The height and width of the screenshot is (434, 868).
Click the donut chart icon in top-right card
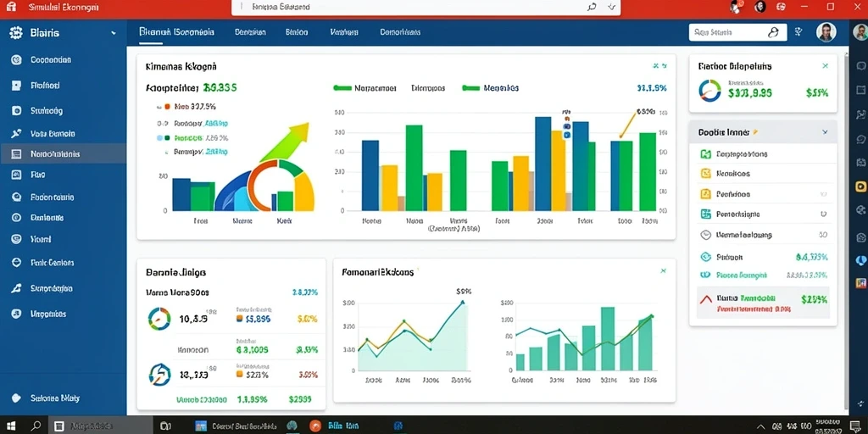coord(709,91)
